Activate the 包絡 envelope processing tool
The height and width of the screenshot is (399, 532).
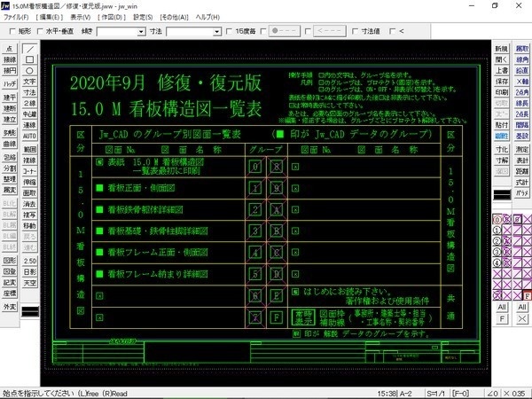10,158
